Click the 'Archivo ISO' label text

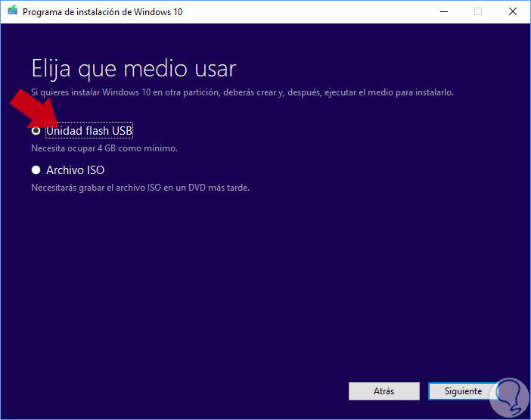pyautogui.click(x=75, y=170)
